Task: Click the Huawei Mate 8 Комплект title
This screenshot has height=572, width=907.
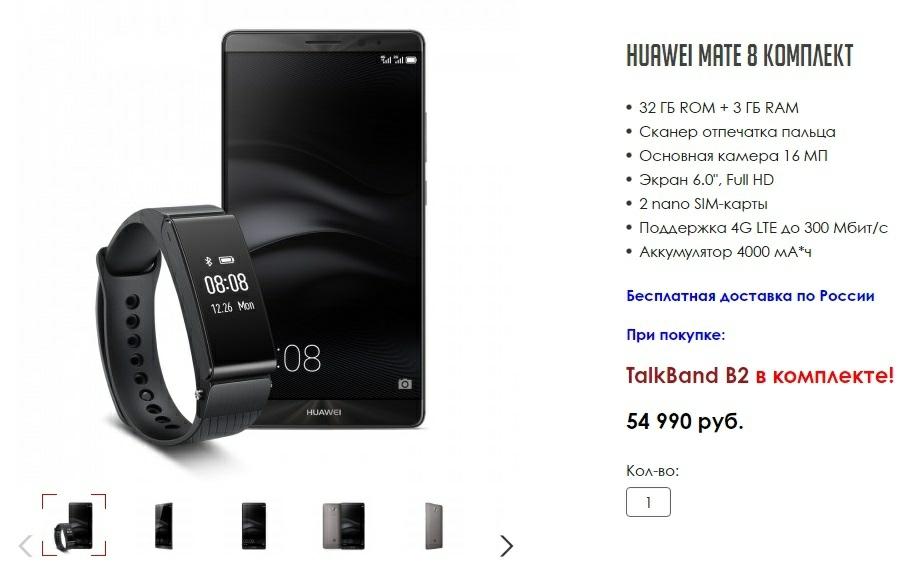Action: (740, 56)
